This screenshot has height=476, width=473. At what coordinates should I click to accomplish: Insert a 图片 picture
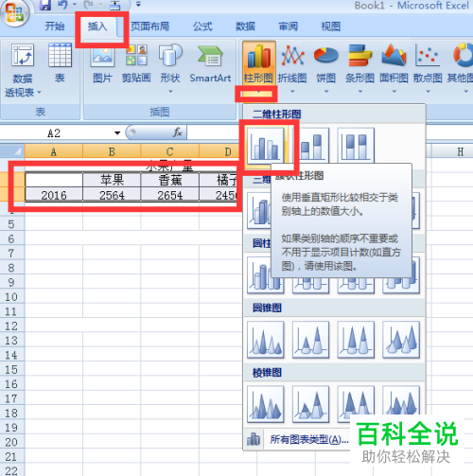[x=102, y=63]
